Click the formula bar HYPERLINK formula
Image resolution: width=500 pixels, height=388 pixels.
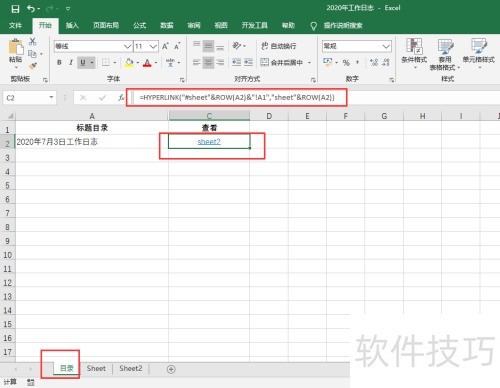237,97
